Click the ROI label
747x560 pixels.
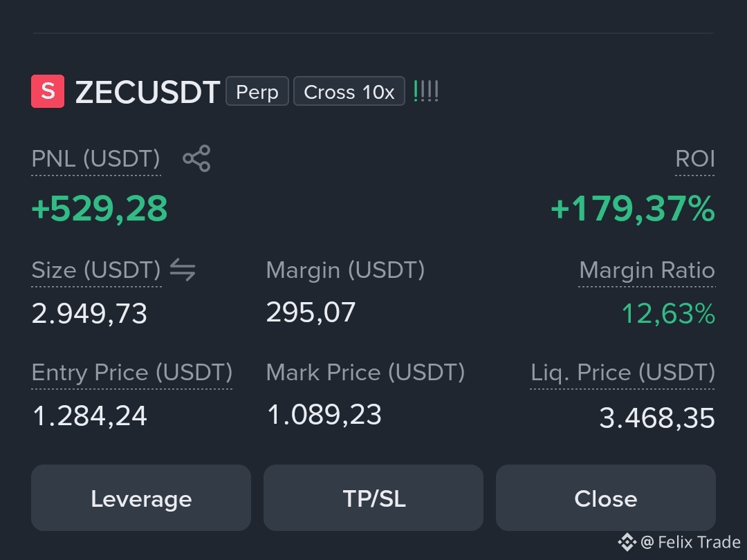tap(695, 159)
